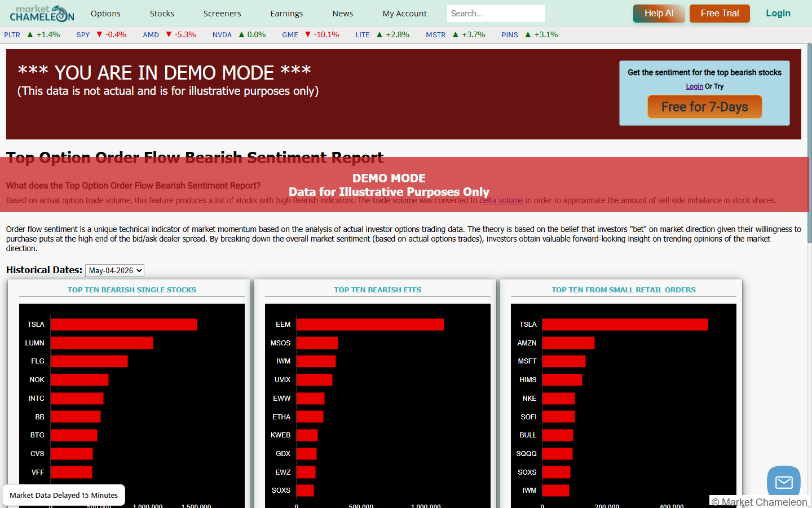
Task: Click the Free for 7-Days button
Action: click(x=704, y=107)
